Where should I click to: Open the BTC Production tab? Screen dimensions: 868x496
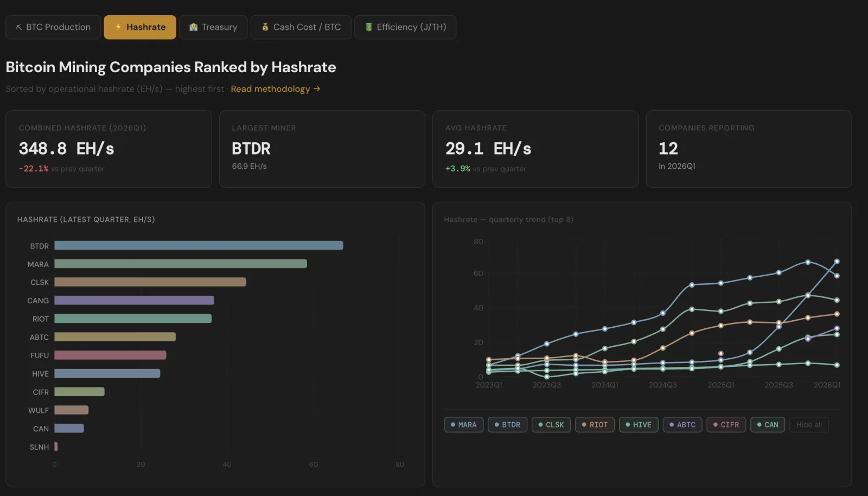pos(53,27)
